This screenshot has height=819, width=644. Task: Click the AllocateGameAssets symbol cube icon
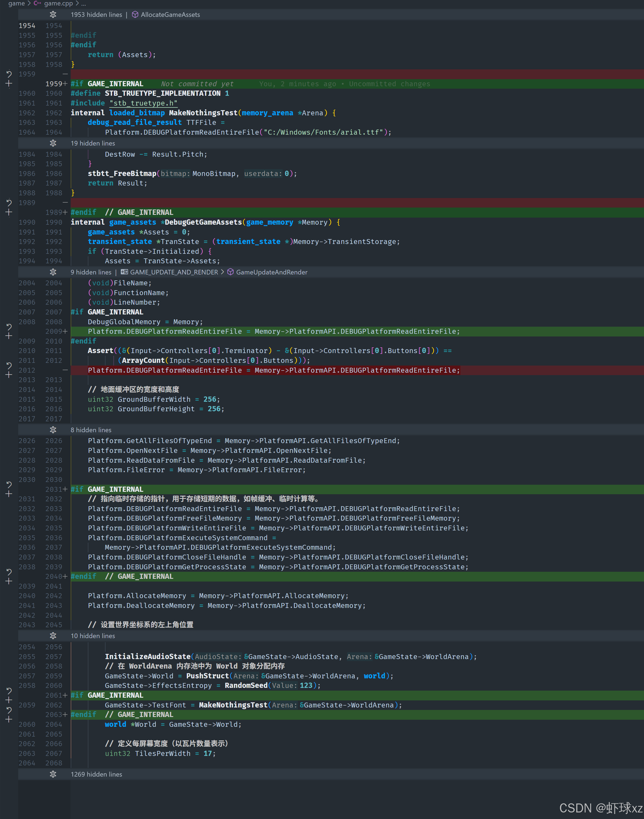(135, 15)
